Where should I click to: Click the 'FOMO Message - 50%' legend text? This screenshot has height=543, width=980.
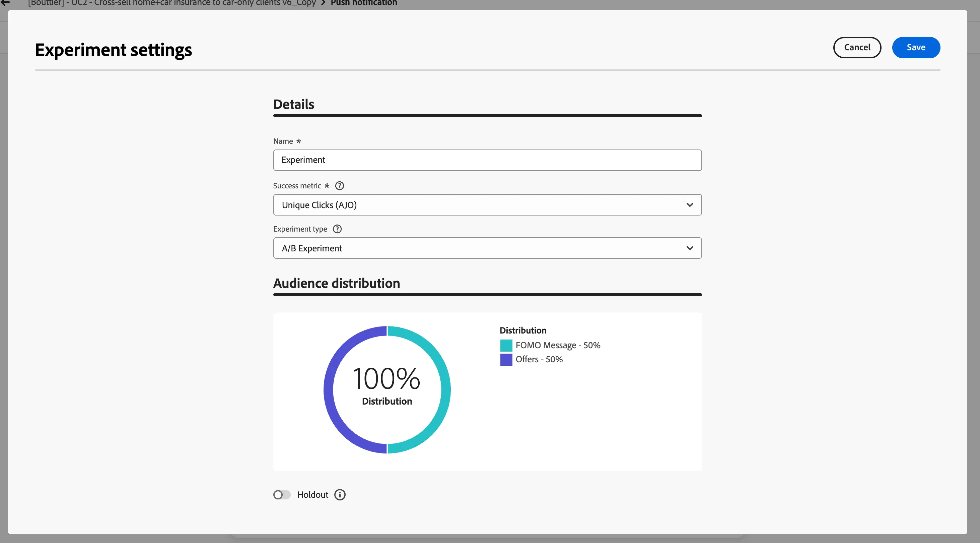pyautogui.click(x=558, y=345)
